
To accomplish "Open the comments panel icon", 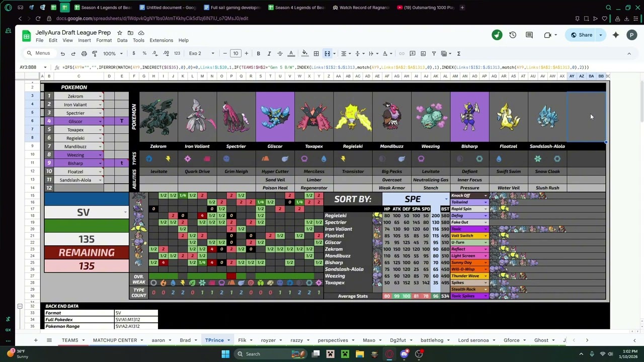I will coord(529,35).
